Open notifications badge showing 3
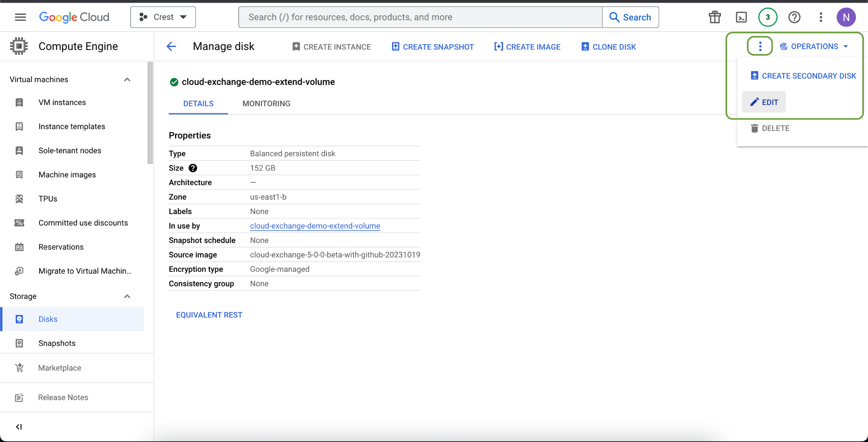868x442 pixels. click(768, 17)
